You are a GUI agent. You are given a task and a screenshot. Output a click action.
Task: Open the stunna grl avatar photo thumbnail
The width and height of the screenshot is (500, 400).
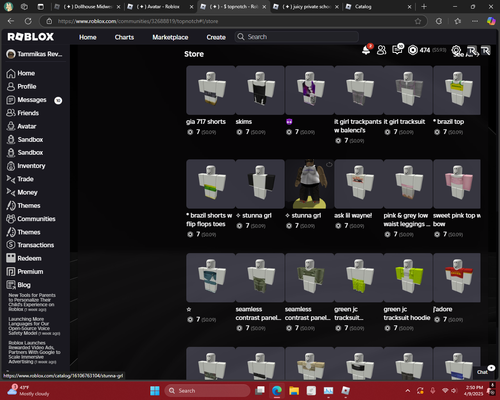click(x=310, y=184)
